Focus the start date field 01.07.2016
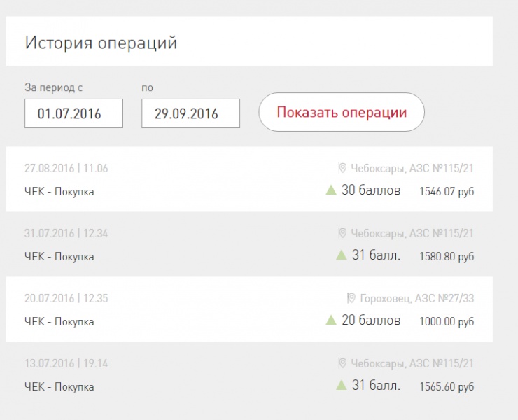Screen dimensions: 518x420 [x=73, y=113]
